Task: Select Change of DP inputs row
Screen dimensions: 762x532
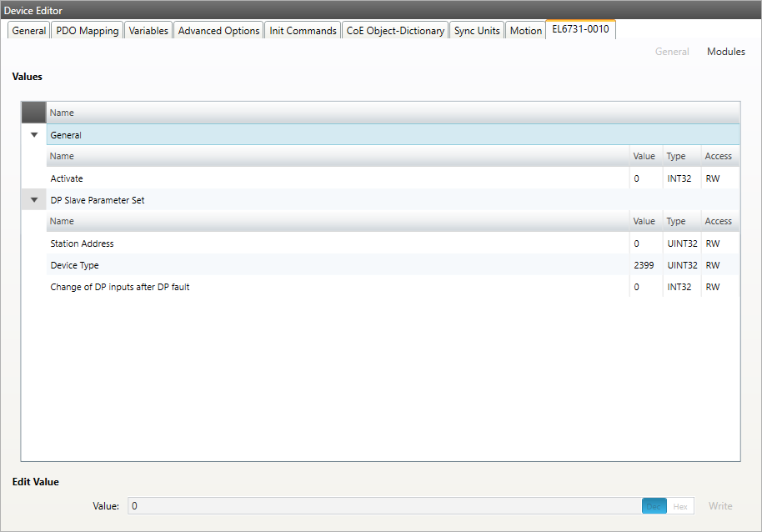Action: pyautogui.click(x=333, y=287)
